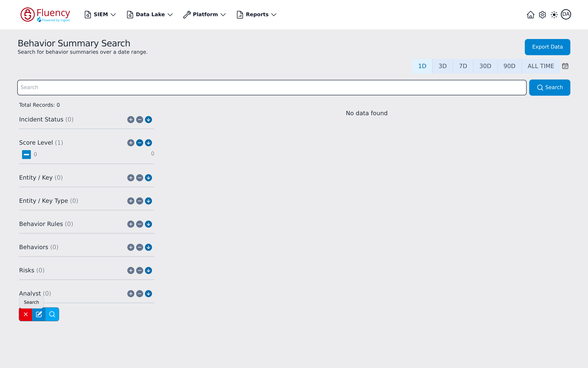
Task: Click plus icon for Incident Status
Action: 131,119
